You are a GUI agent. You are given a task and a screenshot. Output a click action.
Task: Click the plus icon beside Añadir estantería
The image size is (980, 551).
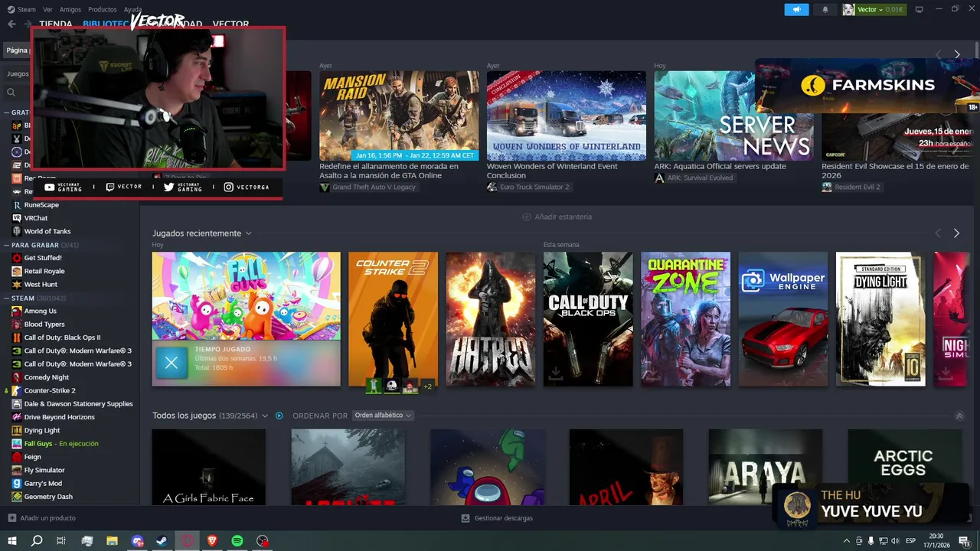526,217
